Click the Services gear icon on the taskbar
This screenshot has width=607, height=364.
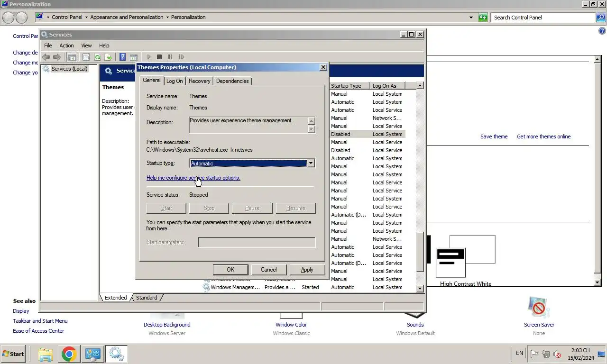[116, 354]
